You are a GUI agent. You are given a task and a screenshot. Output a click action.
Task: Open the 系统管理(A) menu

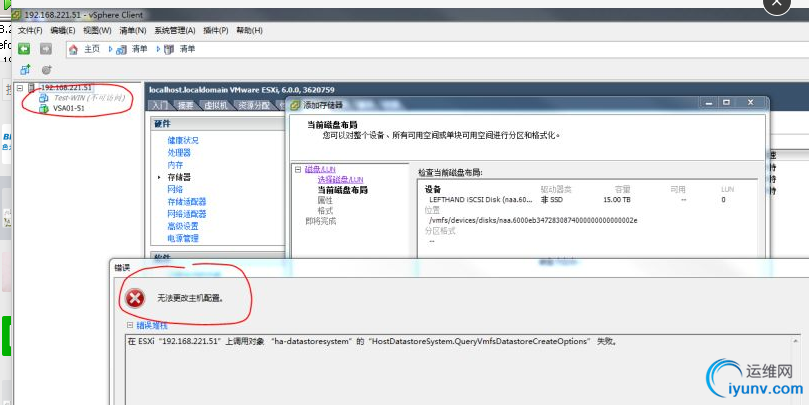click(x=175, y=30)
